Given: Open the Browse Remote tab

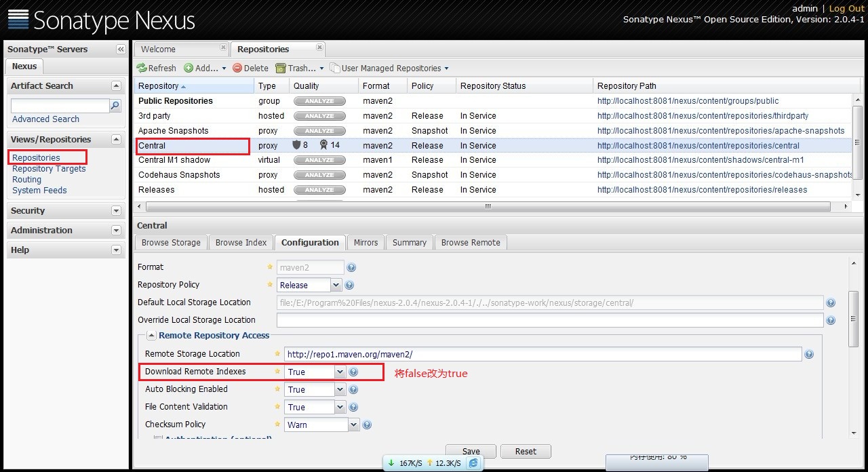Looking at the screenshot, I should 471,243.
